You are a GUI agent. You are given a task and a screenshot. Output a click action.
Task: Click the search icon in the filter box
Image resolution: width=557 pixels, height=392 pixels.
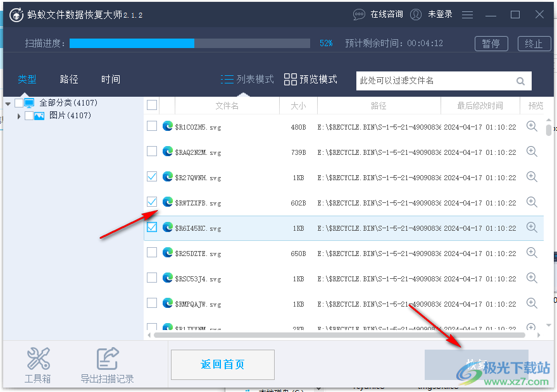click(x=520, y=81)
